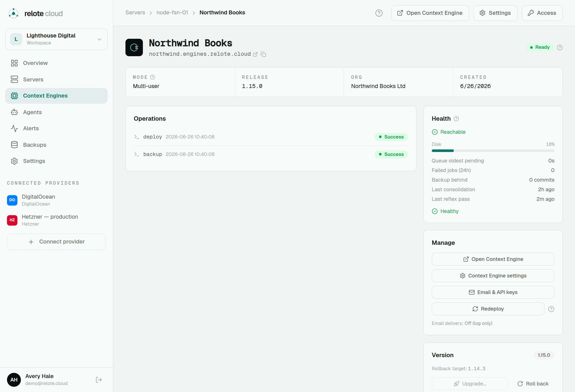Screen dimensions: 575x392
Task: Click Open Context Engine in the top bar
Action: tap(430, 13)
